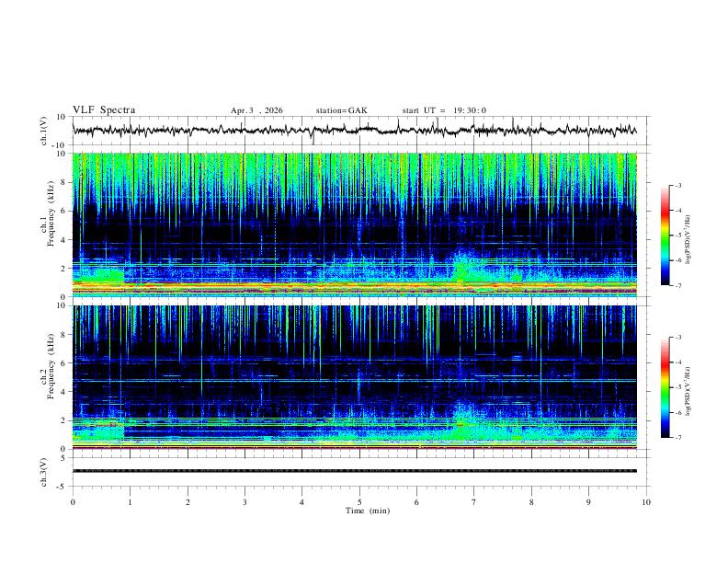
Task: Click the ch.2 "Frequency (kHz)" axis label
Action: (51, 366)
